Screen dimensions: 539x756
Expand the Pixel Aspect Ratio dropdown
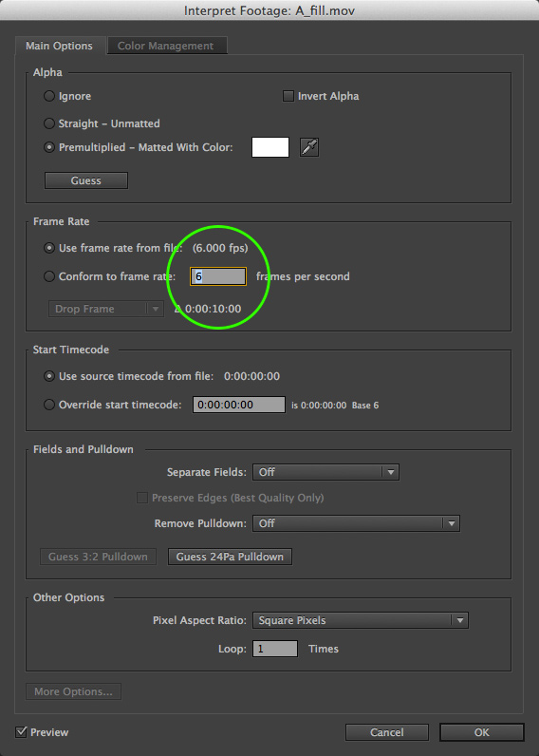coord(361,620)
